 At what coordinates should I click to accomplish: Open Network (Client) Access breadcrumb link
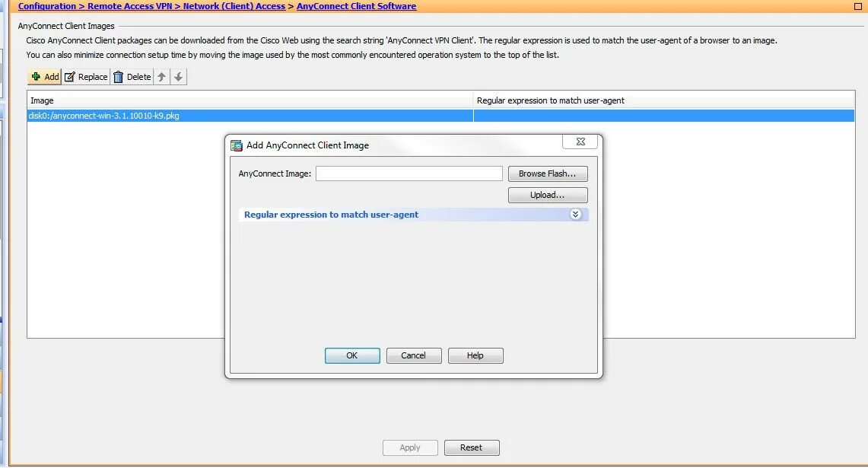pyautogui.click(x=234, y=6)
